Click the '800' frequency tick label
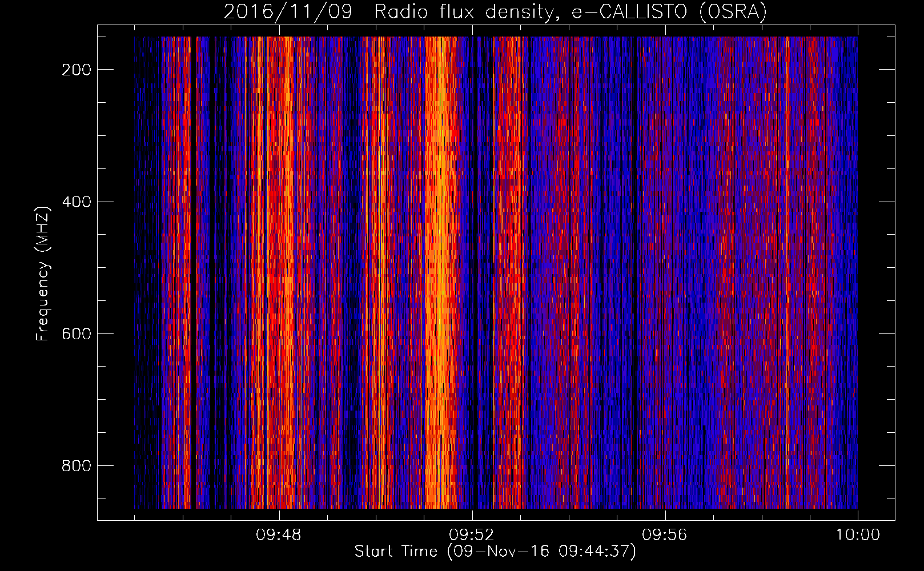The height and width of the screenshot is (571, 924). point(76,466)
